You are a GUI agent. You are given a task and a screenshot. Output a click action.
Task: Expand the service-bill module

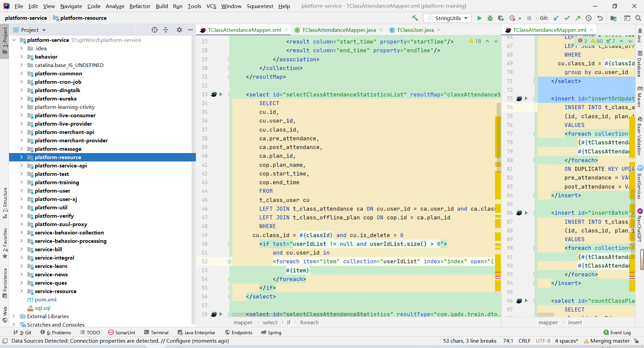(21, 249)
